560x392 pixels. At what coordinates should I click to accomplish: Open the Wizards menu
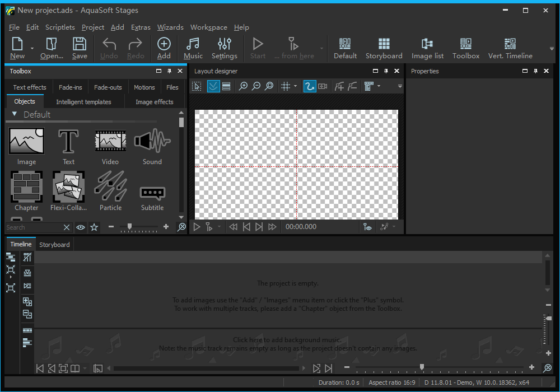pyautogui.click(x=170, y=27)
